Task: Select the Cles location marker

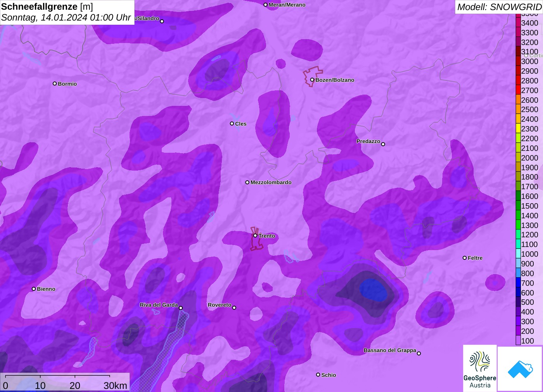Action: click(232, 124)
